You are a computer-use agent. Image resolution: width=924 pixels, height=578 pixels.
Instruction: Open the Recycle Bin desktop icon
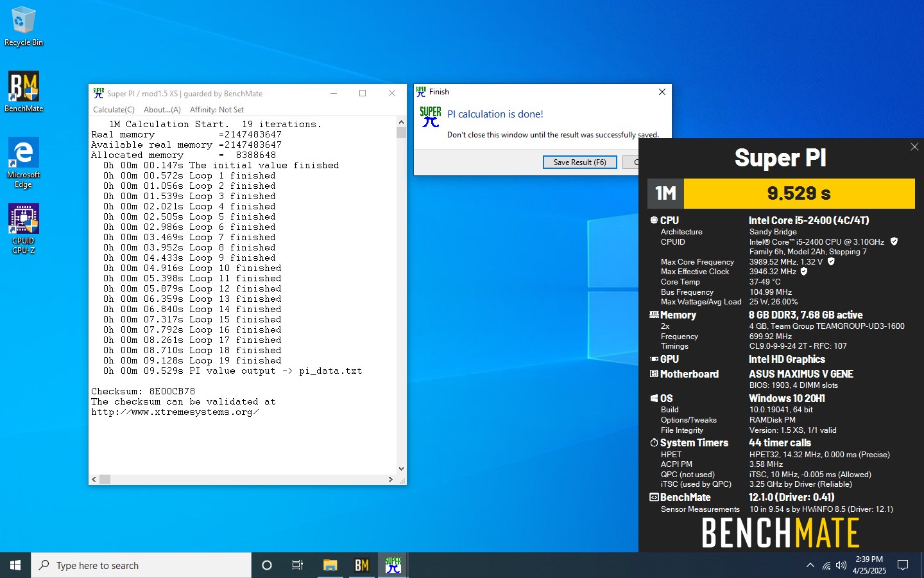pyautogui.click(x=24, y=26)
